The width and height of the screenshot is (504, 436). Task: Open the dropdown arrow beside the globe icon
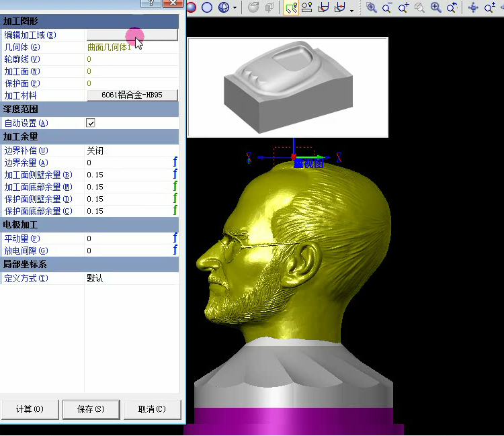tap(235, 7)
